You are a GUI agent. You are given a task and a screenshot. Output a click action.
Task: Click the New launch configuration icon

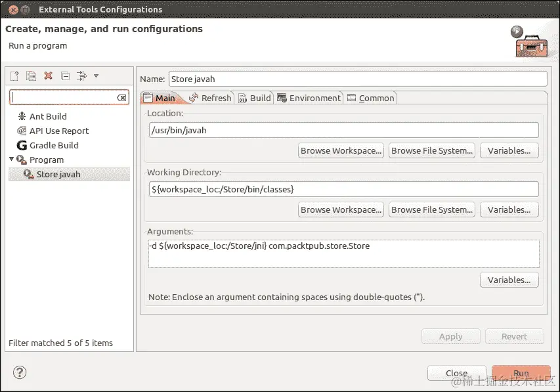[x=14, y=76]
